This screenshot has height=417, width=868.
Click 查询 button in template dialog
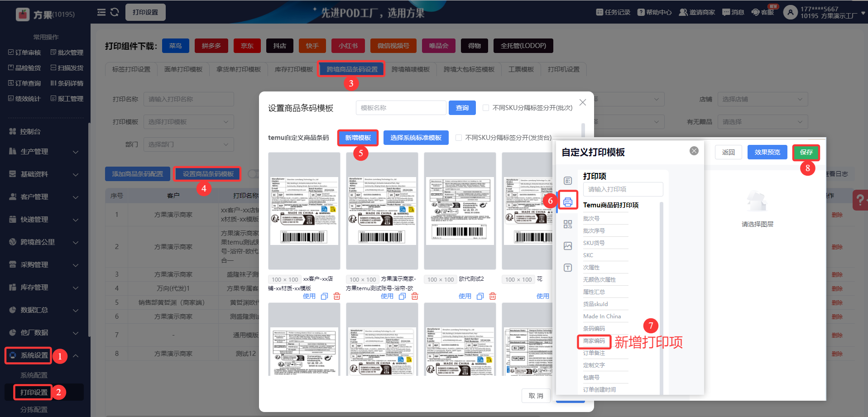[x=462, y=108]
